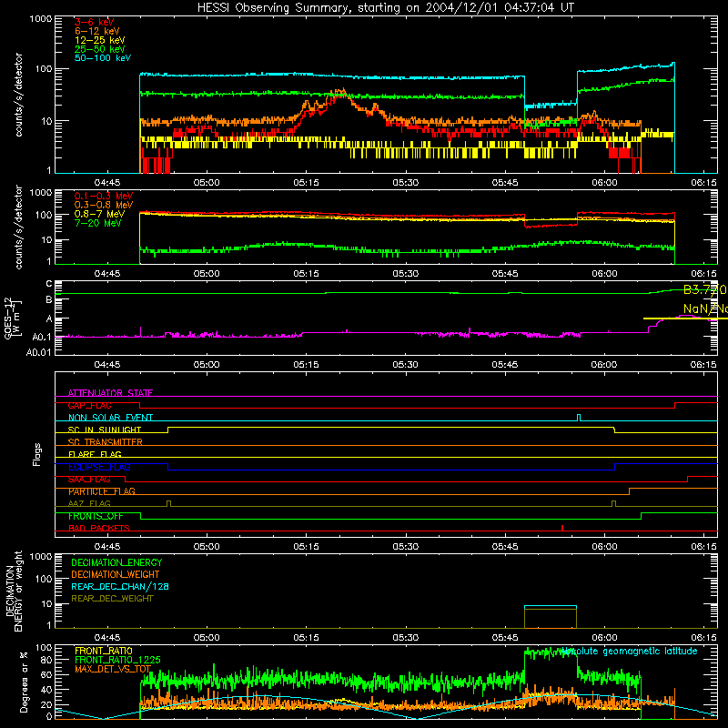Click the Degrees or % axis label
This screenshot has height=728, width=728.
[24, 682]
